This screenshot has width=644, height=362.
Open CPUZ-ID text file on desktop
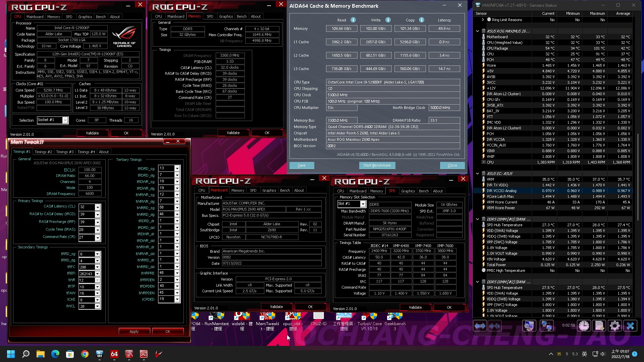(x=318, y=319)
